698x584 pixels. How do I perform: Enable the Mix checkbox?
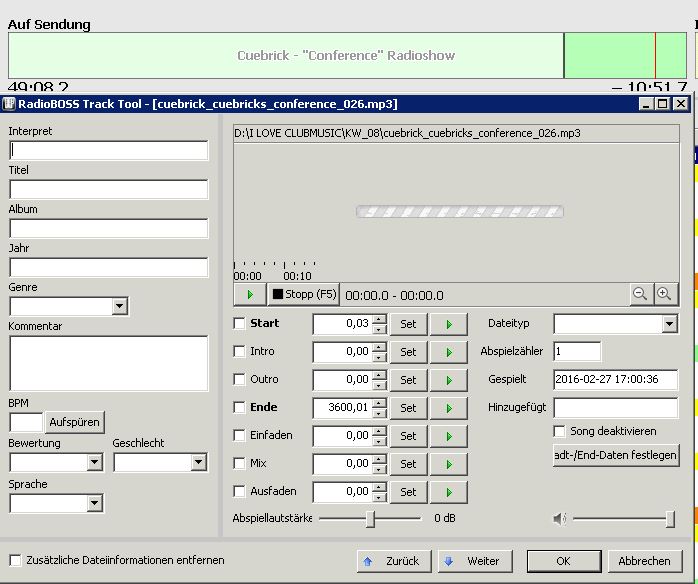(239, 464)
